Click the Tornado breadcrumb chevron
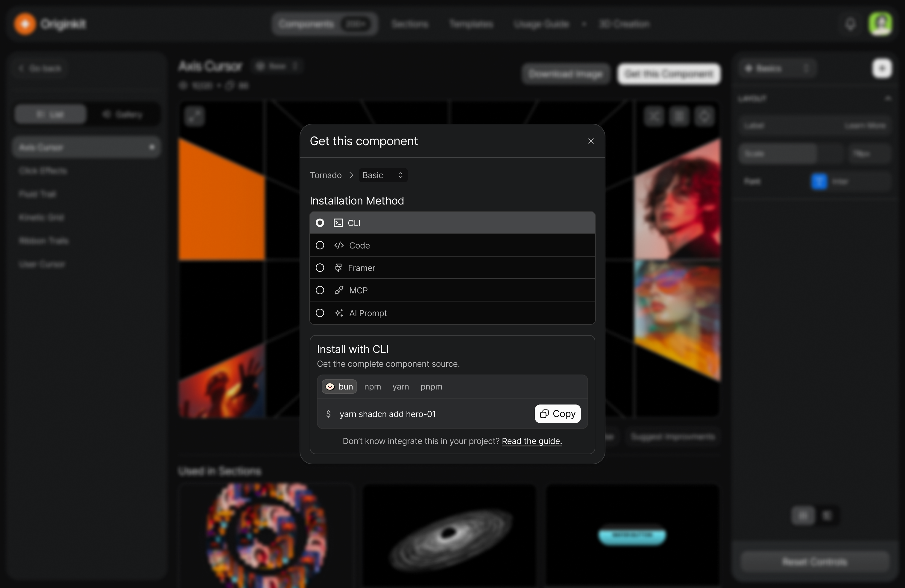Image resolution: width=905 pixels, height=588 pixels. coord(351,175)
